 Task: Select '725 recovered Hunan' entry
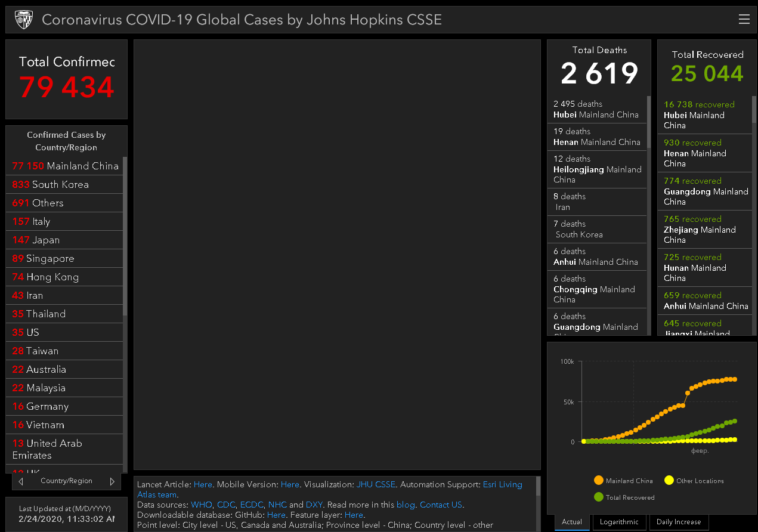(705, 267)
